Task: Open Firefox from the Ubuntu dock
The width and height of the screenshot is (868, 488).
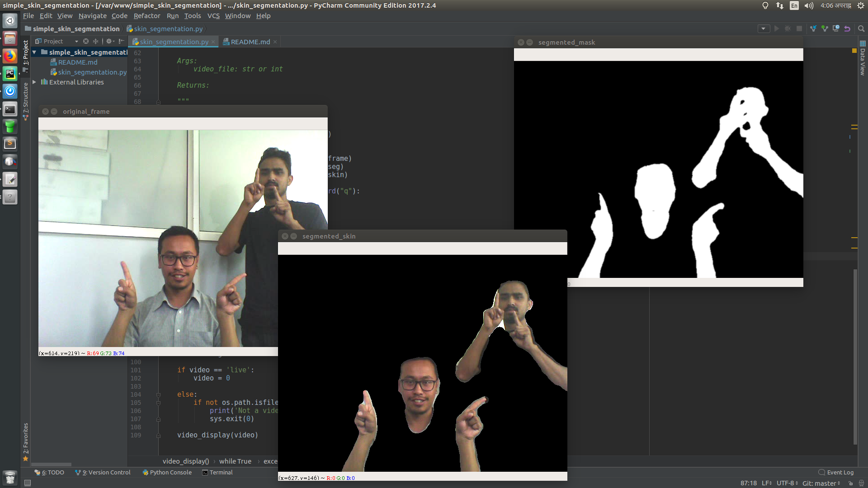Action: (x=10, y=56)
